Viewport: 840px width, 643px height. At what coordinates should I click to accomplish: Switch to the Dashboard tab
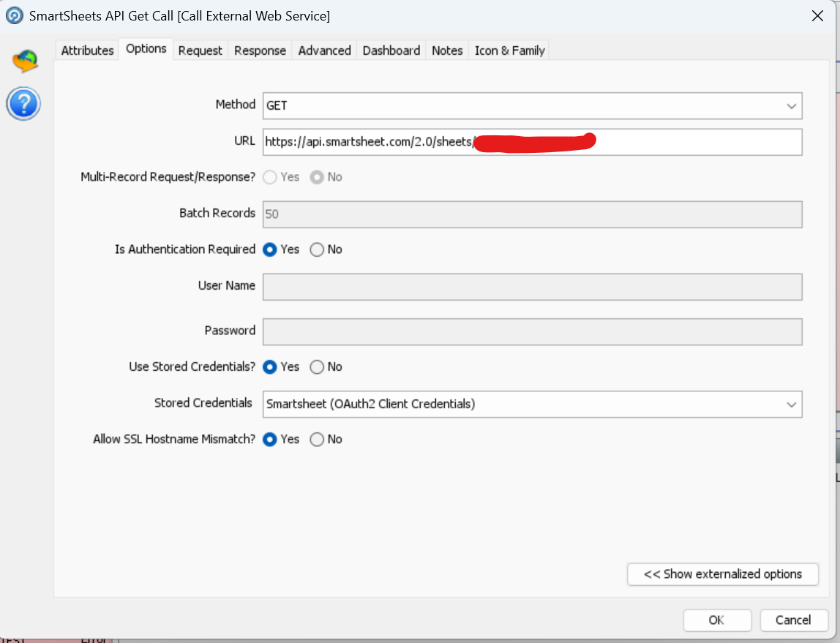point(391,50)
